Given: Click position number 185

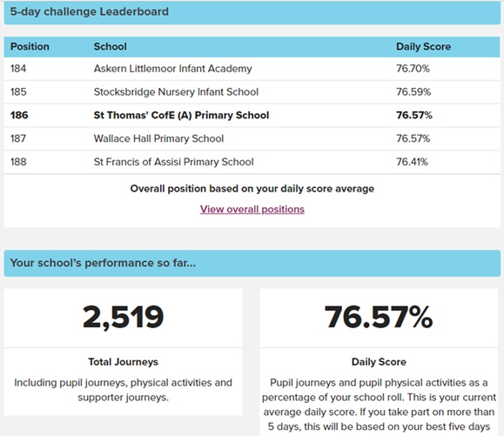Looking at the screenshot, I should pyautogui.click(x=18, y=92).
